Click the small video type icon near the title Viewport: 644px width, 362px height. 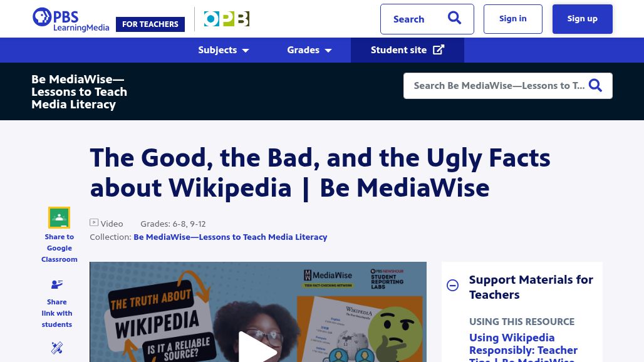coord(94,222)
